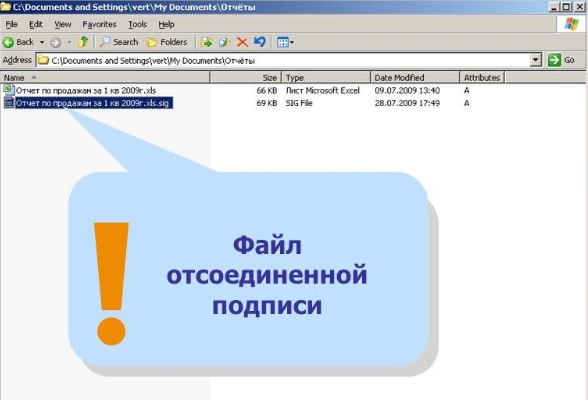Sort files by Name column header

(105, 78)
